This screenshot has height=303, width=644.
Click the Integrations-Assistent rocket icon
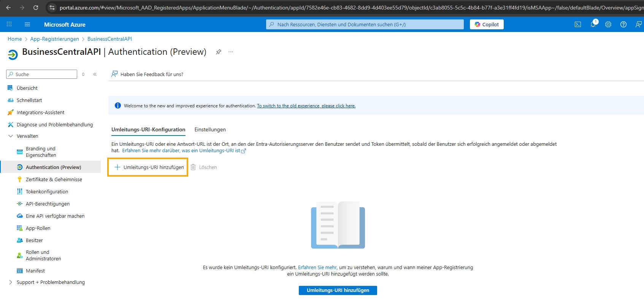tap(10, 112)
